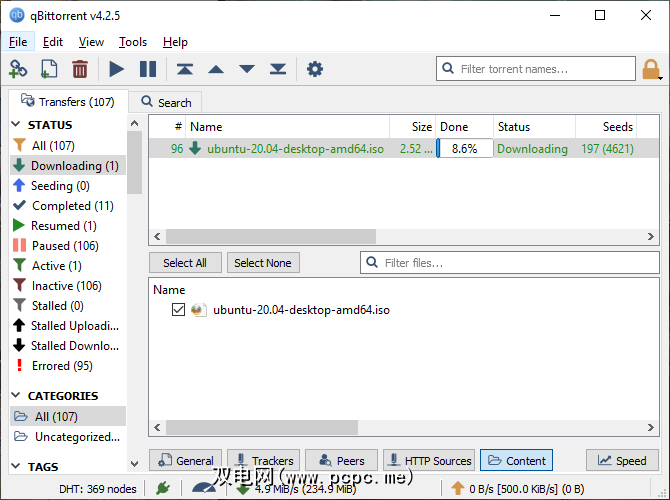Pause torrents with the pause icon

click(148, 69)
